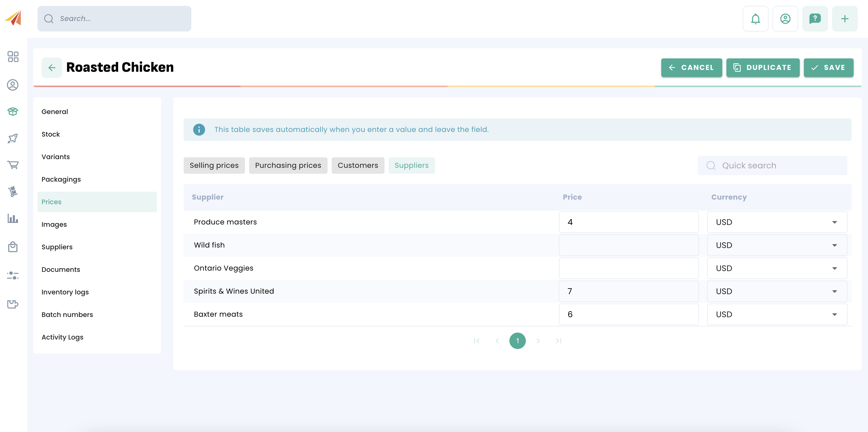Open the user account icon in top bar
The image size is (868, 432).
[x=785, y=19]
